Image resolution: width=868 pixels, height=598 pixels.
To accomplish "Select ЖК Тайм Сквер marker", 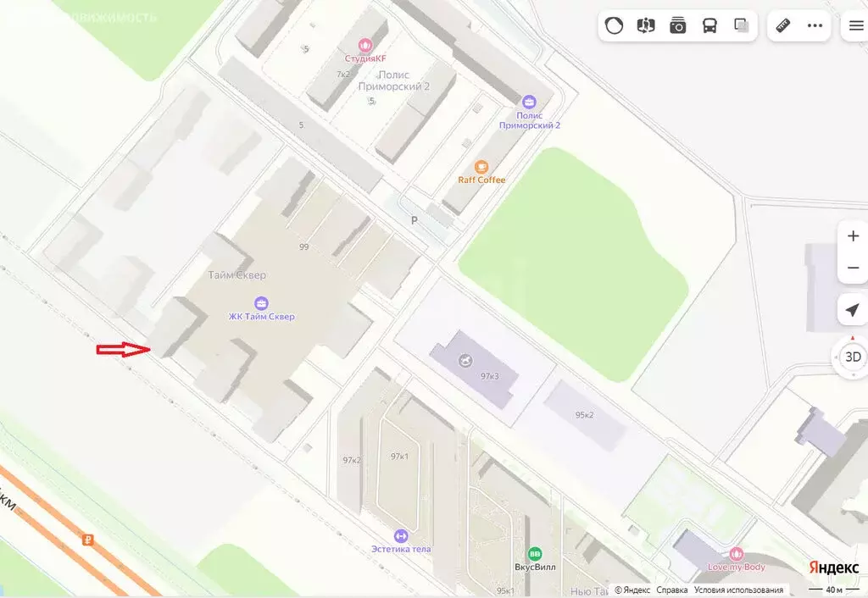I will tap(261, 303).
